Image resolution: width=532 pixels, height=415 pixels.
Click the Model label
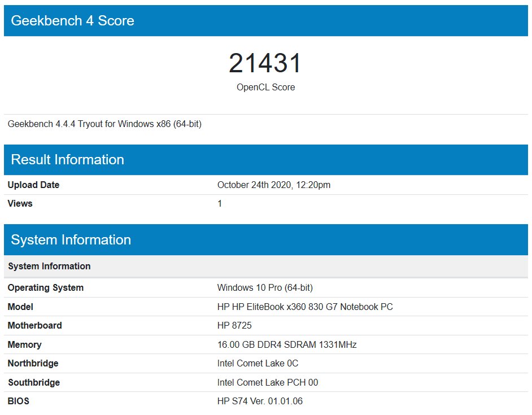[x=20, y=307]
